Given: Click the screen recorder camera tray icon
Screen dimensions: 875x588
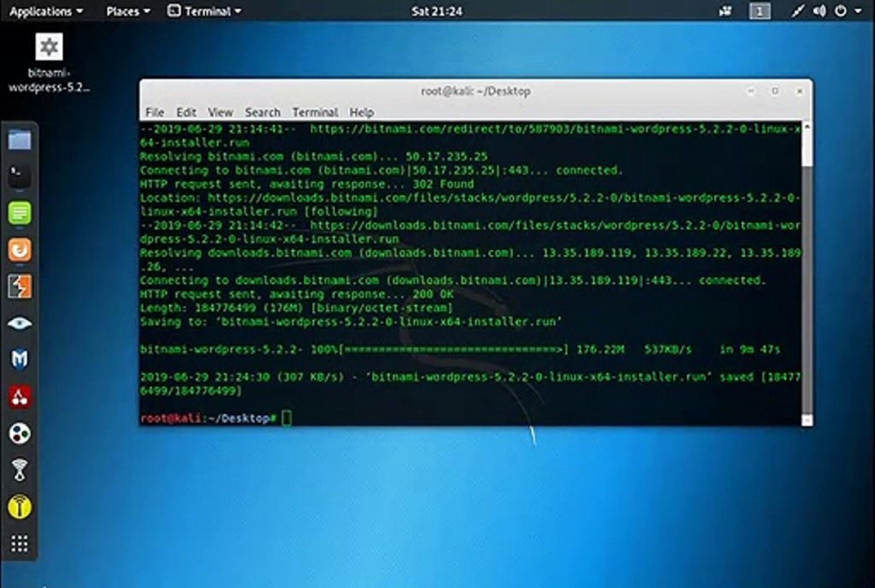Looking at the screenshot, I should point(725,11).
